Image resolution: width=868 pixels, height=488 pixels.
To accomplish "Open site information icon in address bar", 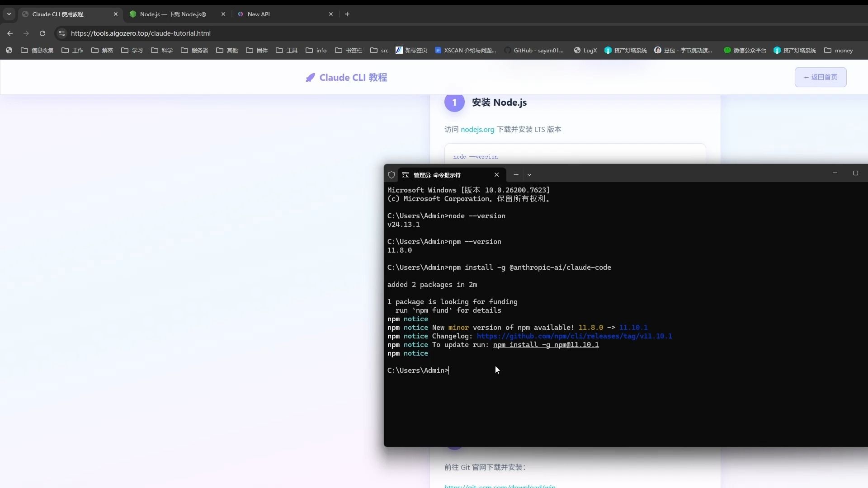I will pyautogui.click(x=62, y=33).
